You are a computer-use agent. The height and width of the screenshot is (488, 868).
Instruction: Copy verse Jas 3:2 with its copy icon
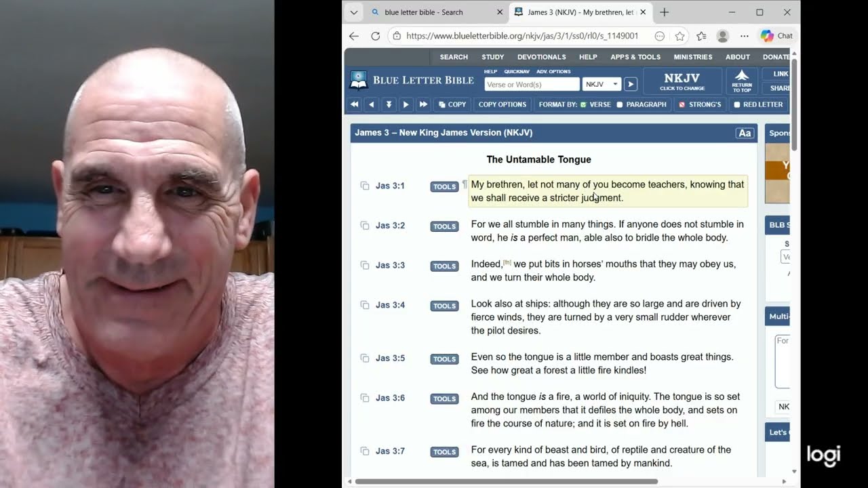[365, 226]
